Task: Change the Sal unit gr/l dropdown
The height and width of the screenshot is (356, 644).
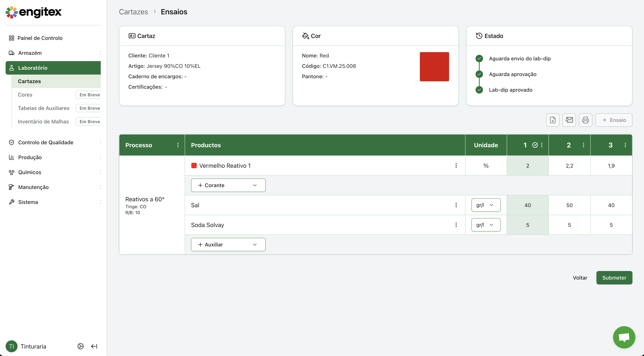Action: click(486, 205)
